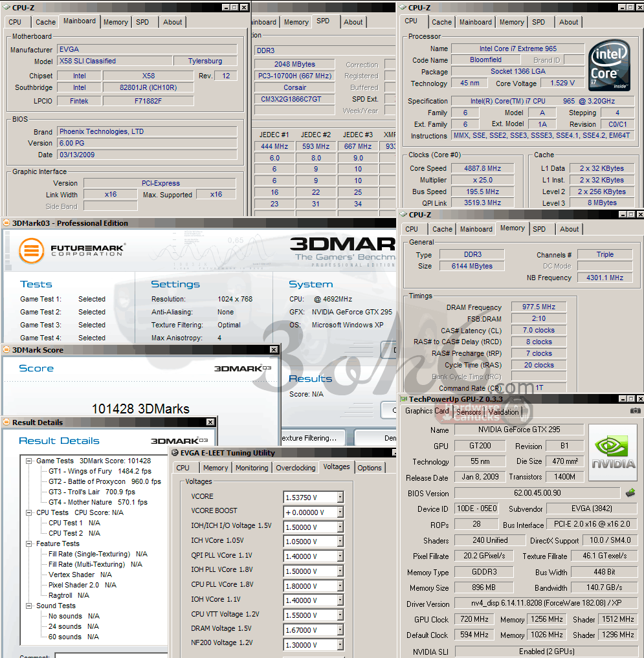Select GT4 - Mother Nature result row

pos(98,502)
